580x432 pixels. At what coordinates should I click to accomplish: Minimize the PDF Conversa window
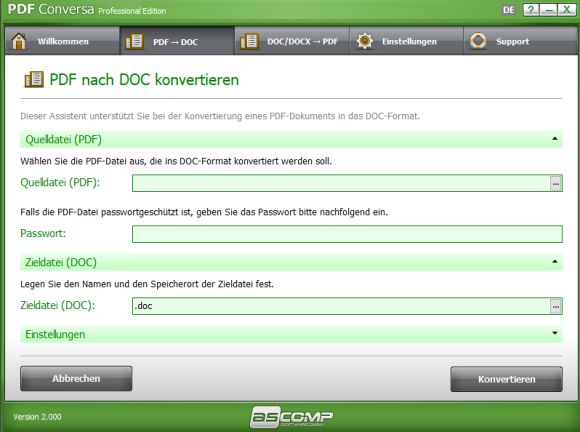point(549,10)
